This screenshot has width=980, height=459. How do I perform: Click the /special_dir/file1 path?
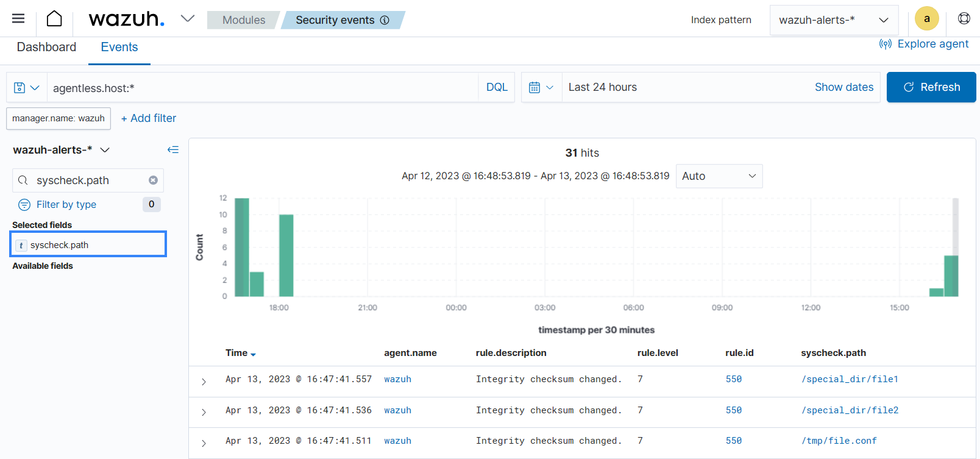pyautogui.click(x=850, y=379)
